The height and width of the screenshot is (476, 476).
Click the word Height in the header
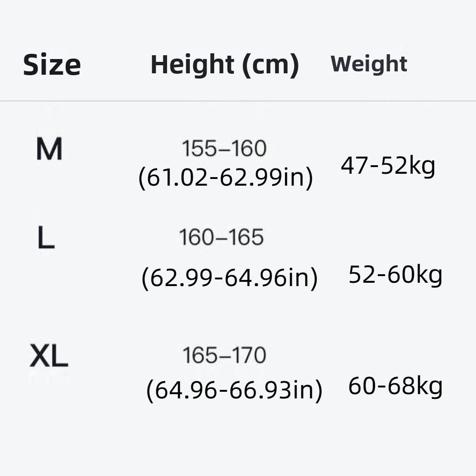point(191,64)
